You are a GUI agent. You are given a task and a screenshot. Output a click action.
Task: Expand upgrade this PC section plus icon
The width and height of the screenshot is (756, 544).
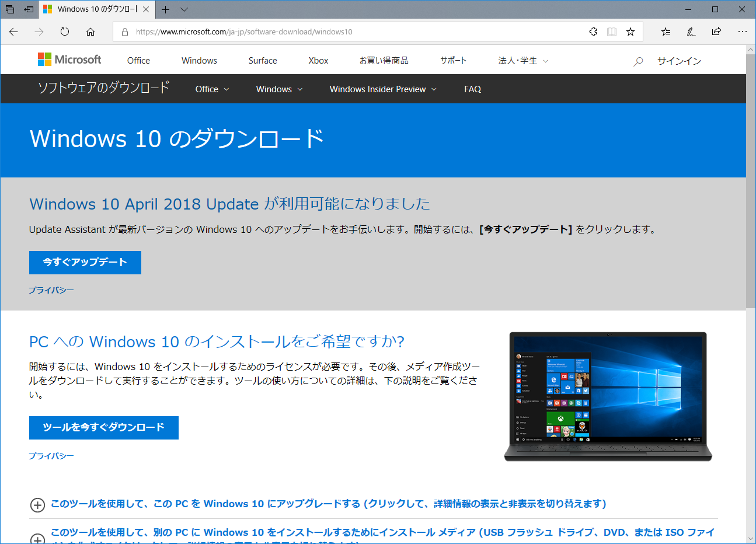[x=37, y=505]
